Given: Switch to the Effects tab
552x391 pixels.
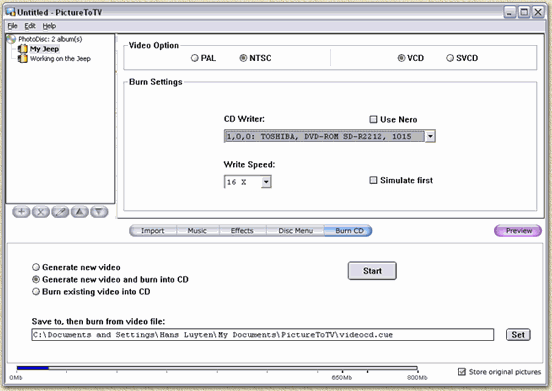Looking at the screenshot, I should click(x=242, y=231).
